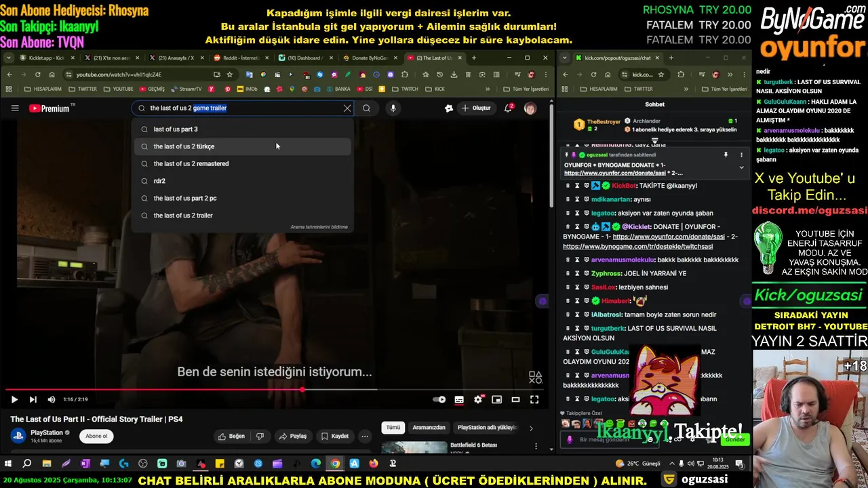Open STREAMRTV bookmark
The image size is (868, 488).
pos(186,89)
